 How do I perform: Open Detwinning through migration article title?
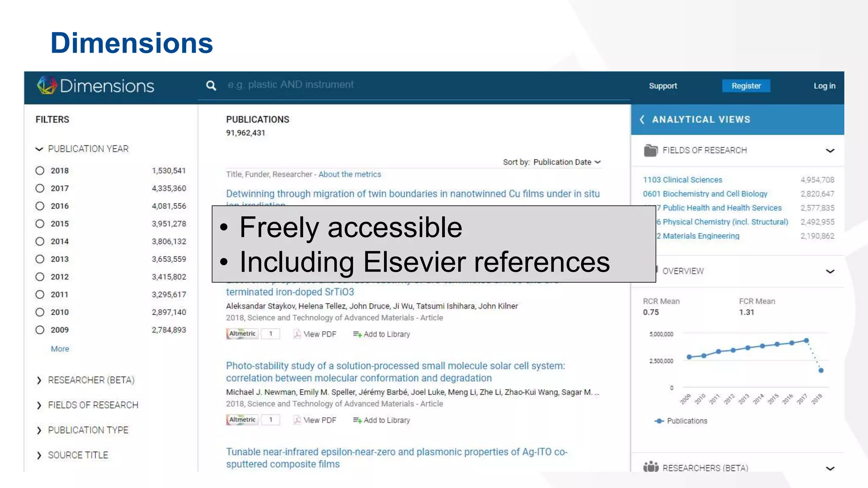[413, 194]
